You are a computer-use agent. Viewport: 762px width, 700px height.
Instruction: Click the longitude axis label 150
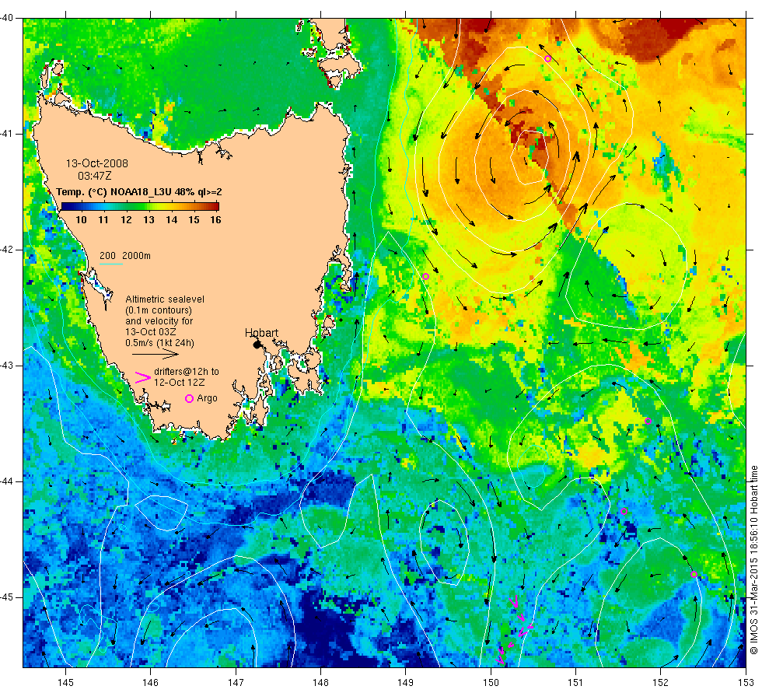point(491,683)
